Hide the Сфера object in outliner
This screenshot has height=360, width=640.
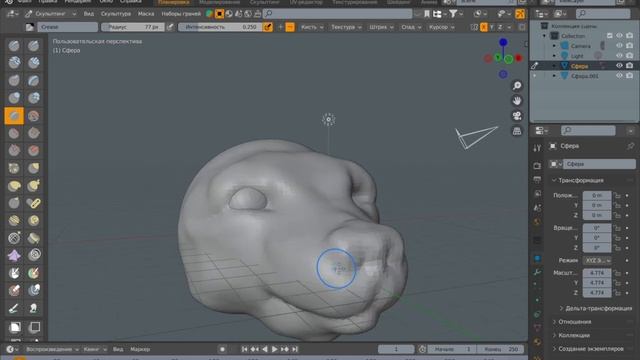pos(619,66)
